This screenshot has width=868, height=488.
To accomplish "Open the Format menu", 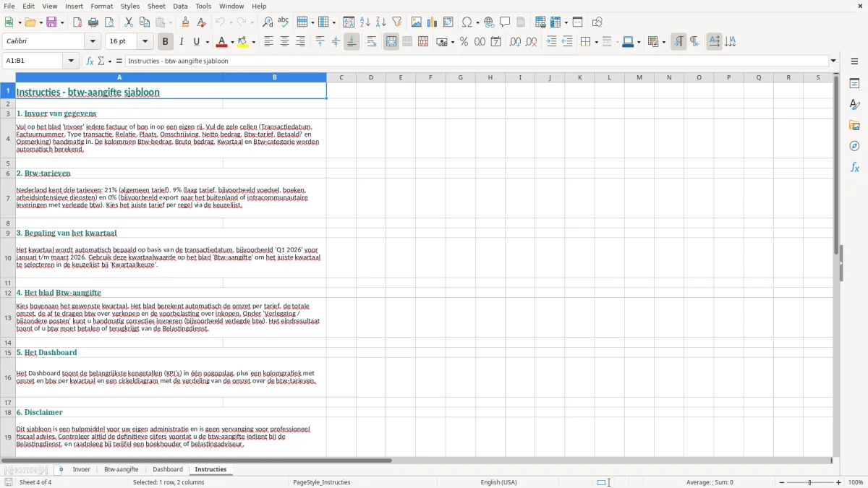I will [101, 6].
